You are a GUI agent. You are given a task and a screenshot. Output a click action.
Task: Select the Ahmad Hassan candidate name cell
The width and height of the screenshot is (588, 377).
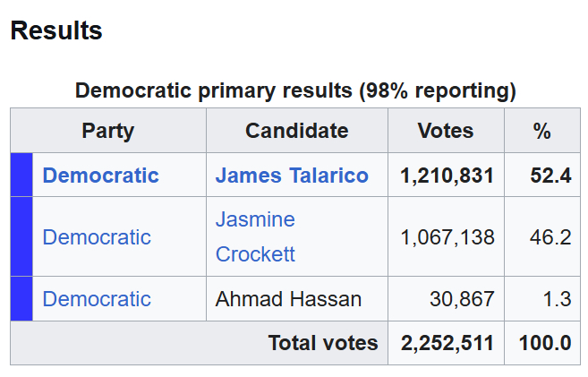(288, 299)
